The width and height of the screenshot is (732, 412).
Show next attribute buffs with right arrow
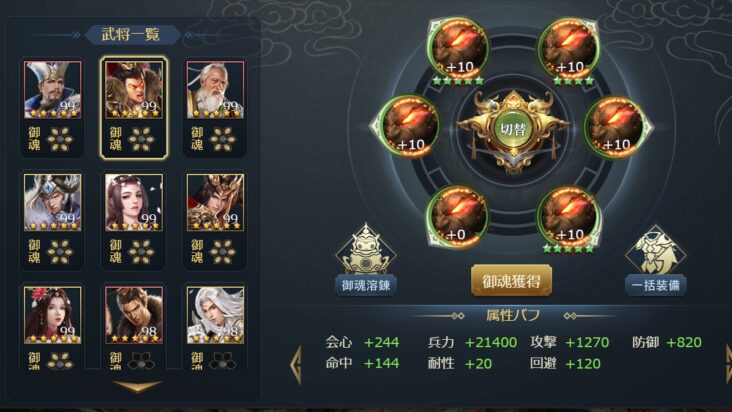[x=728, y=365]
